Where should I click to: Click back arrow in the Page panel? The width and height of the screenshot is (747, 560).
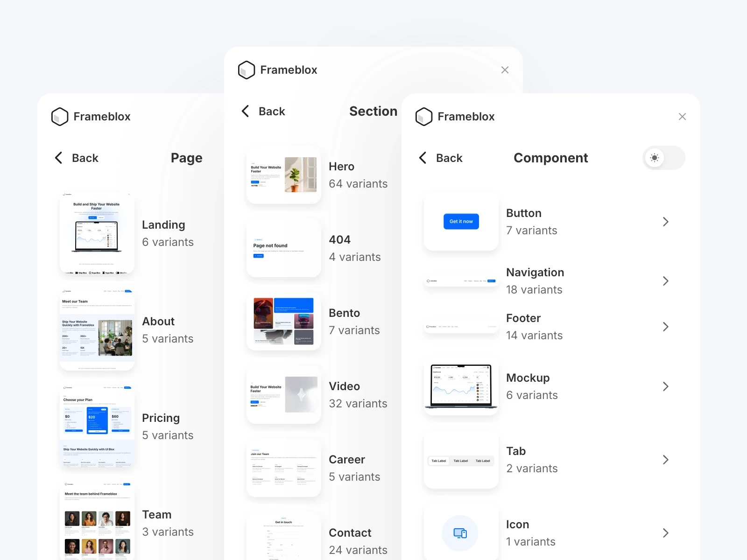click(x=58, y=158)
